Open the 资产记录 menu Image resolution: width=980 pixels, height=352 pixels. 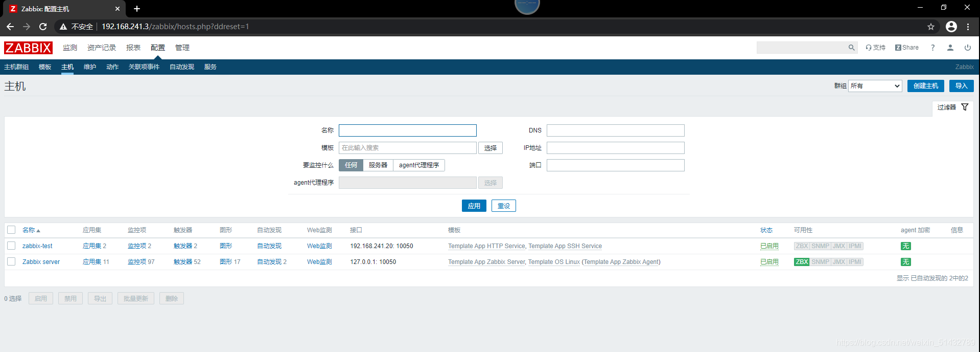[102, 48]
